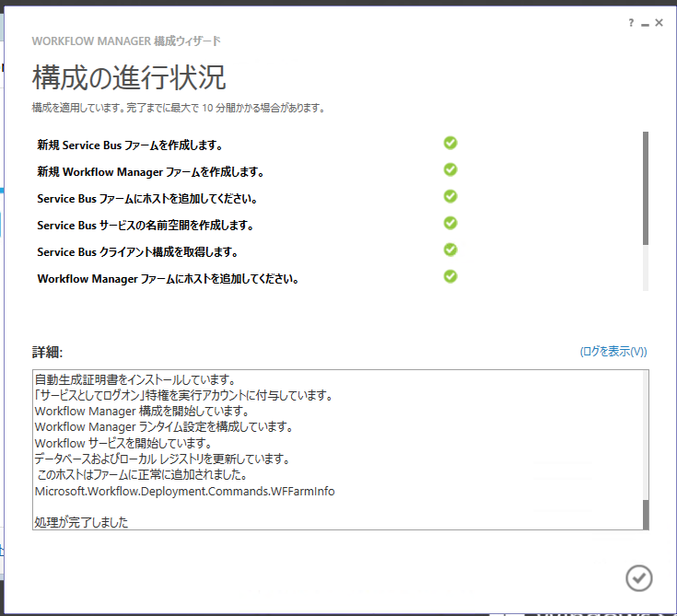Click green check for Service Bus クライアント構成
Viewport: 677px width, 616px height.
450,250
